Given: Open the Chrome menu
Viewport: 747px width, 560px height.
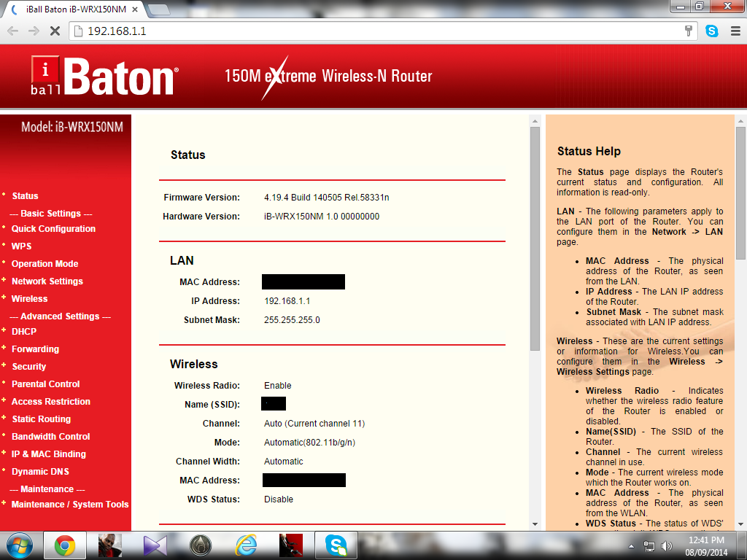Looking at the screenshot, I should 737,31.
